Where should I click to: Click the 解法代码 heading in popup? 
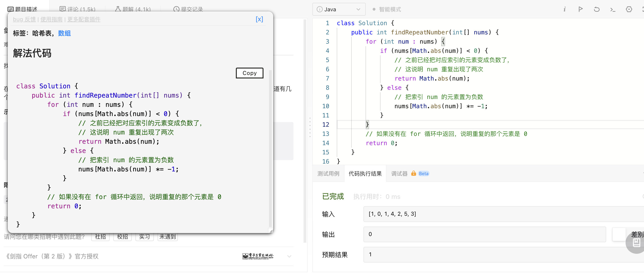(x=32, y=53)
